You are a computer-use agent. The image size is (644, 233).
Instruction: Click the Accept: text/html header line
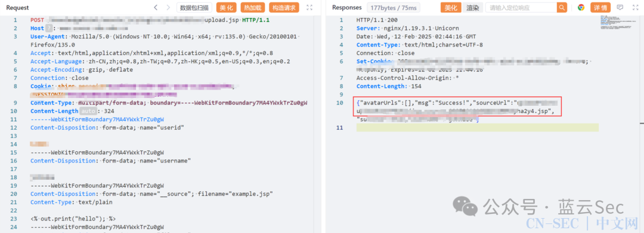coord(151,53)
